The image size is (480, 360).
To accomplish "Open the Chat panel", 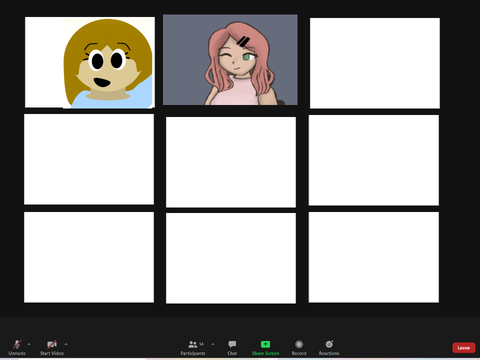I will point(232,347).
